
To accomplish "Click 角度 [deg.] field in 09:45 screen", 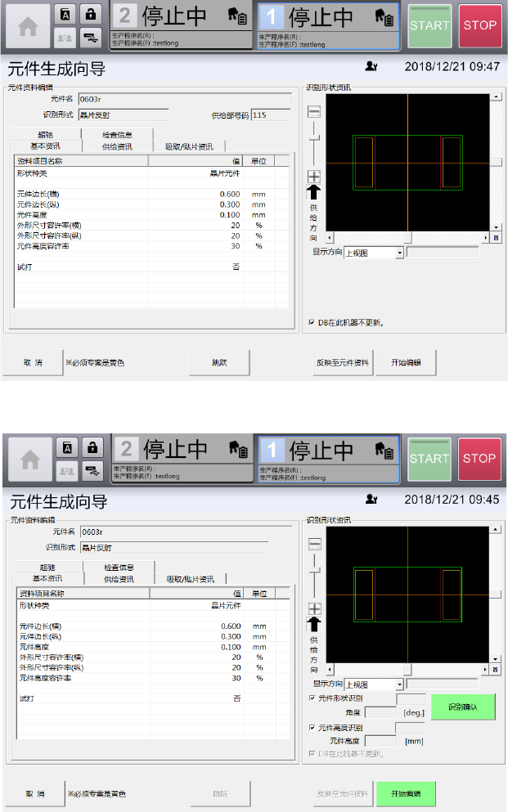I will pos(380,712).
